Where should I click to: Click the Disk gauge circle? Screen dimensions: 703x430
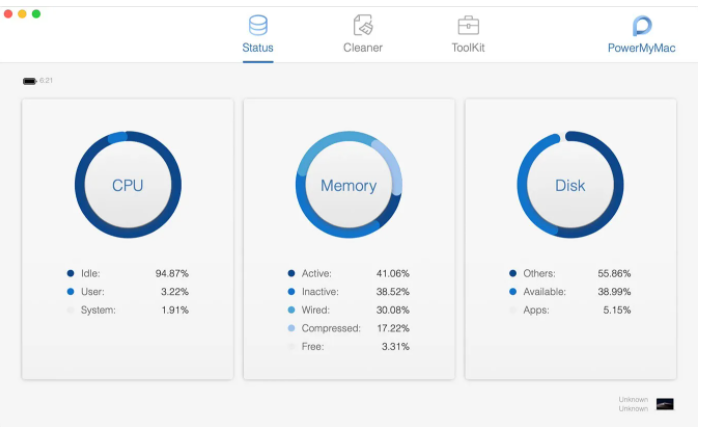tap(570, 185)
